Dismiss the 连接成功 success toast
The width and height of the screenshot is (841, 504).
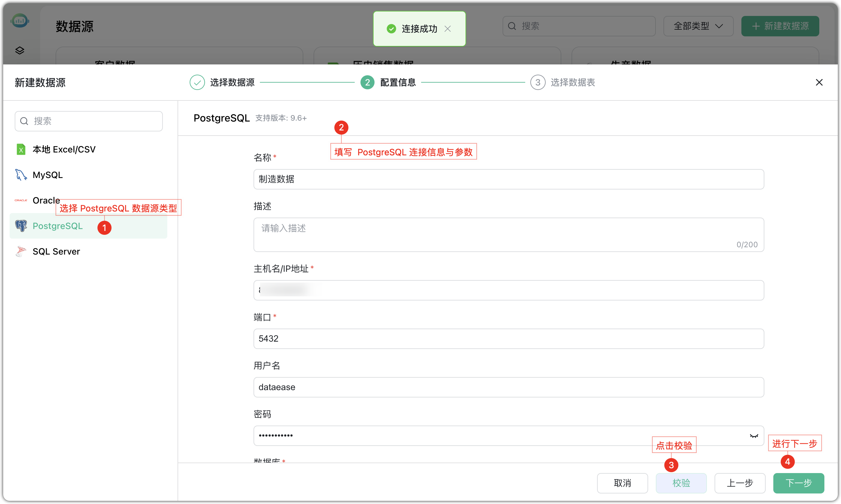click(x=448, y=29)
